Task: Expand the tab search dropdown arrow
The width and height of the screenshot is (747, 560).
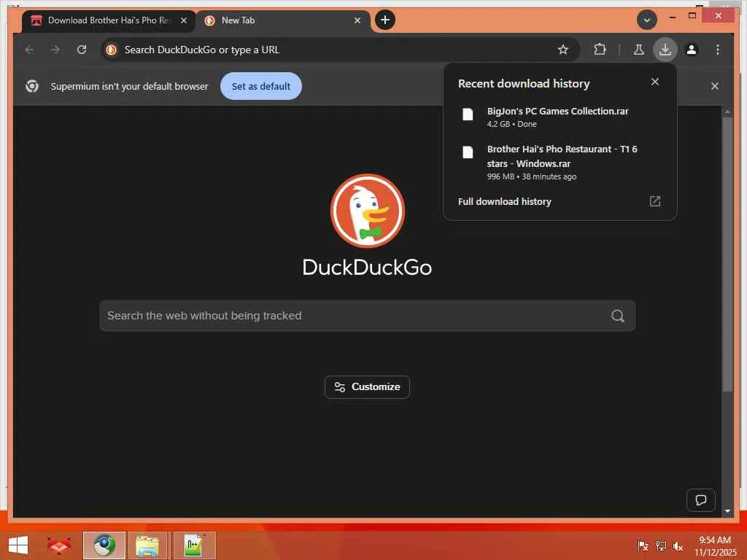Action: point(646,20)
